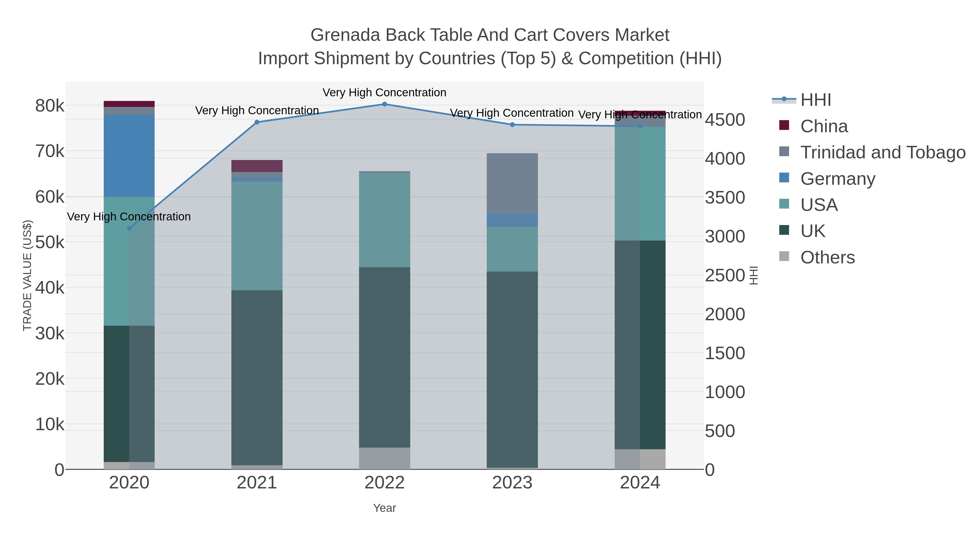
Task: Click the Trinidad and Tobago segment in 2023
Action: tap(512, 184)
